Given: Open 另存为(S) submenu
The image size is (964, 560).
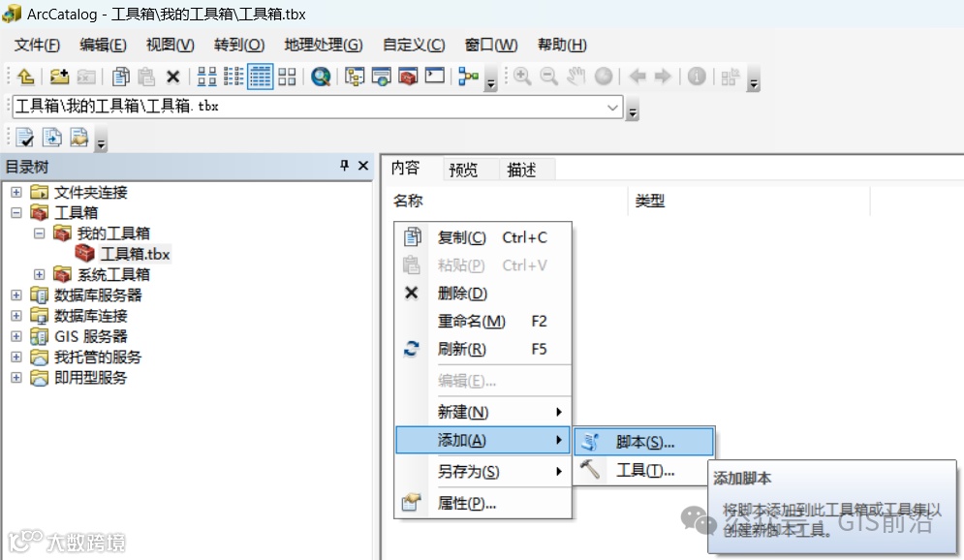Looking at the screenshot, I should point(483,472).
